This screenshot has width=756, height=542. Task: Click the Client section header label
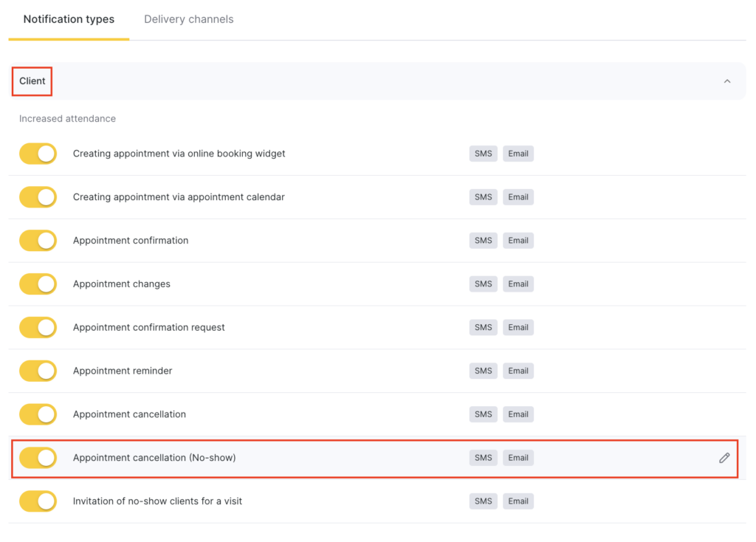(32, 81)
